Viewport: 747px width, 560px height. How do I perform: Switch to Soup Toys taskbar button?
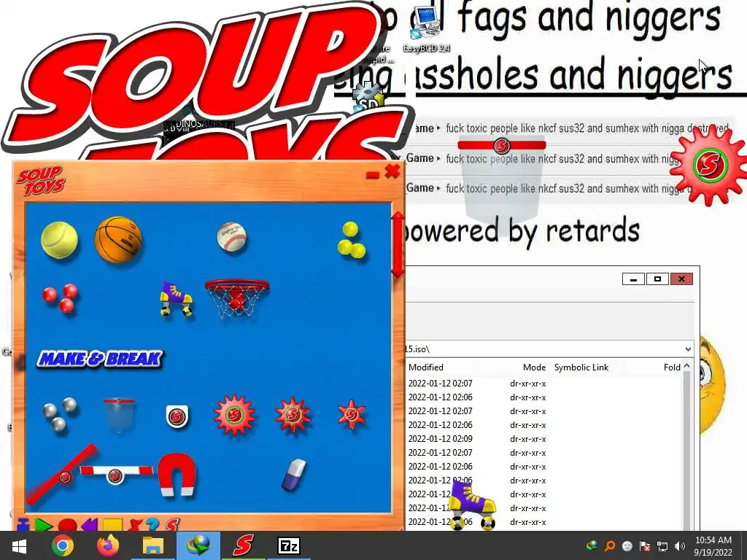[x=243, y=545]
